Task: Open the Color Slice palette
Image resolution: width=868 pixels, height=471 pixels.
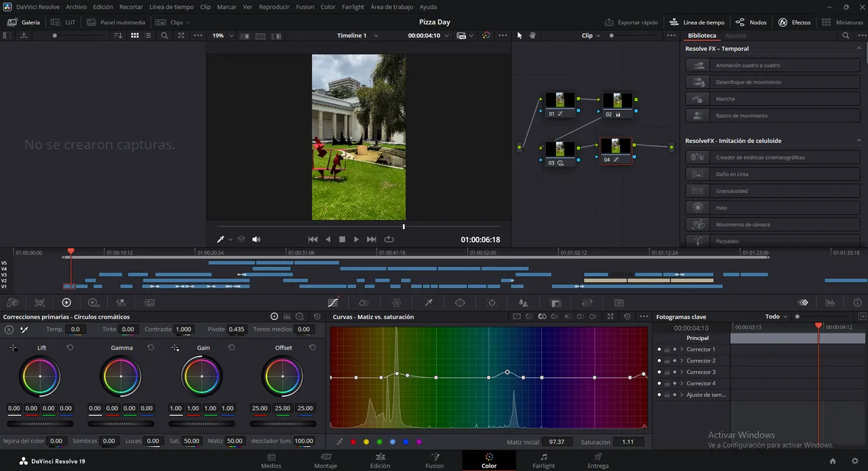Action: click(364, 303)
